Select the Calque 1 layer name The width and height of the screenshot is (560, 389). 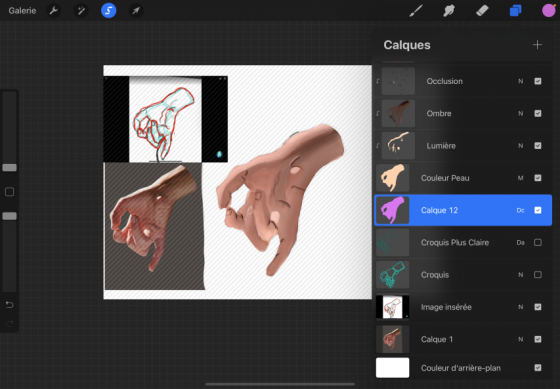point(436,339)
